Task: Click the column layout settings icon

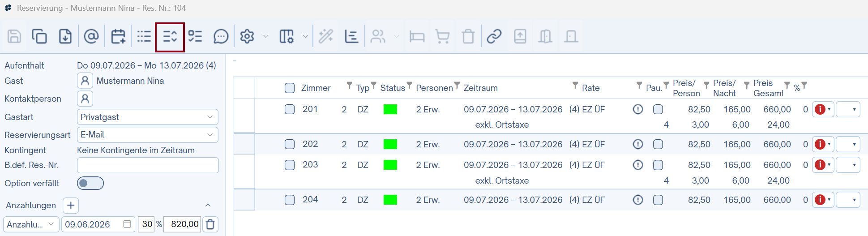Action: (286, 36)
